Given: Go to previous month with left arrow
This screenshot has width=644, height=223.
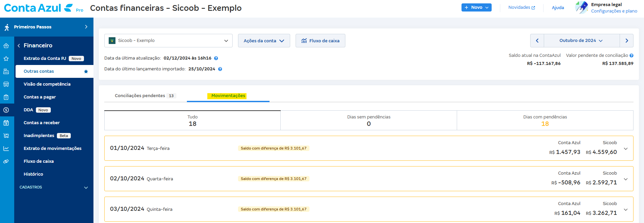Looking at the screenshot, I should tap(537, 41).
